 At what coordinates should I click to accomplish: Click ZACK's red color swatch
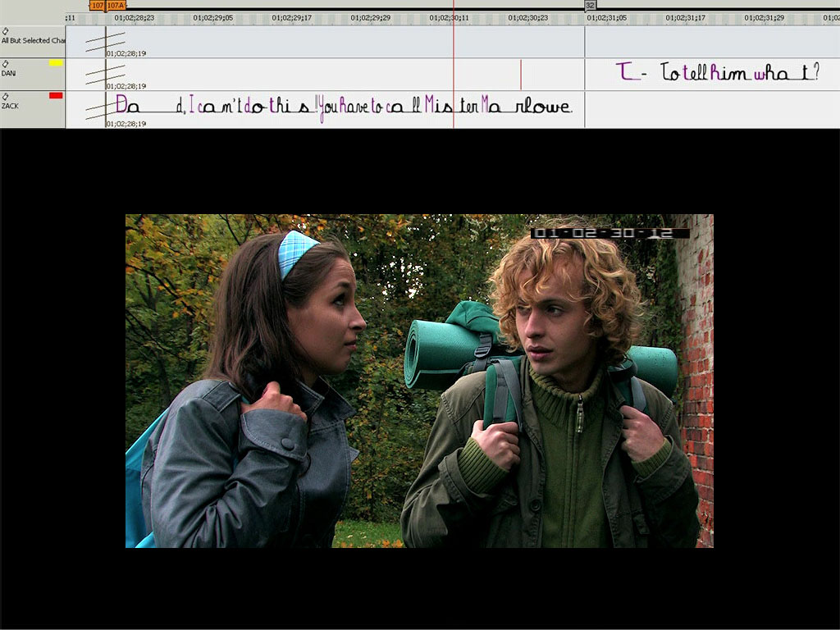(56, 95)
